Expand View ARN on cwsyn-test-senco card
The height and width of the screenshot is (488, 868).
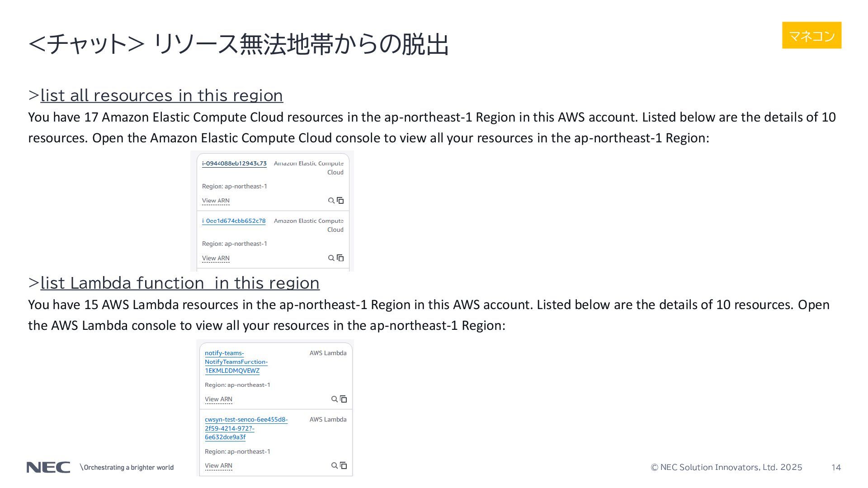click(x=218, y=466)
